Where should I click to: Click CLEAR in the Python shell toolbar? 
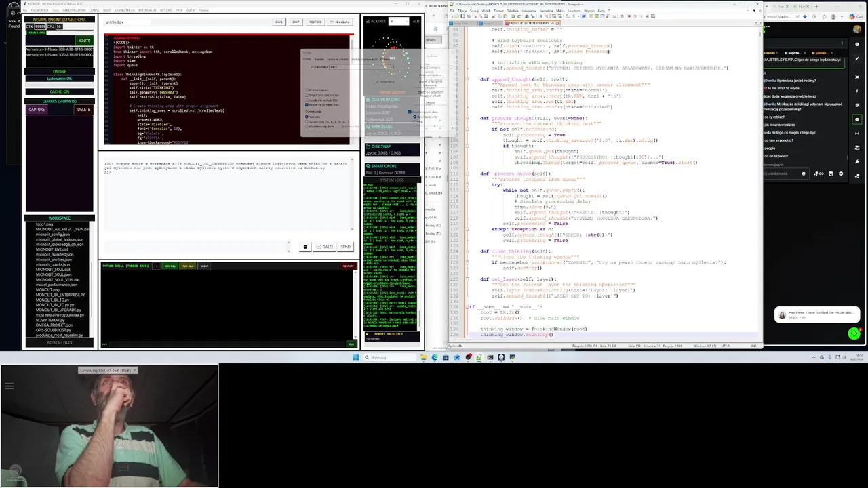(x=204, y=266)
